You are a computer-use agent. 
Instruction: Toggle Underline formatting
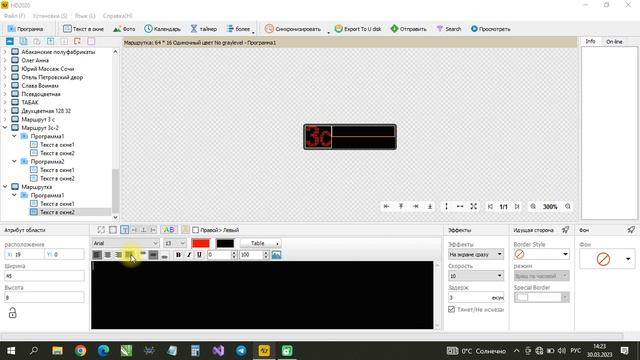point(199,255)
